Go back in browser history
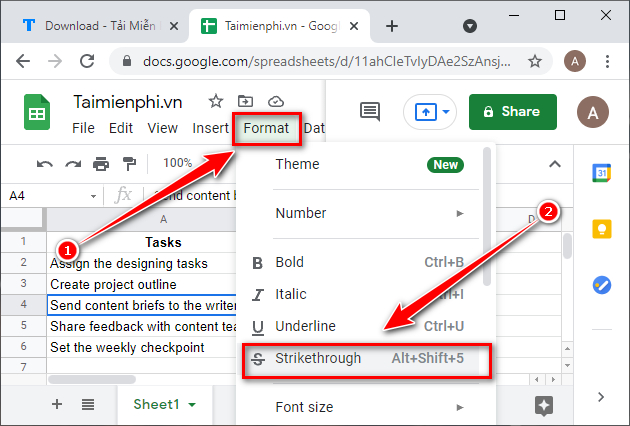This screenshot has width=630, height=426. [x=23, y=61]
